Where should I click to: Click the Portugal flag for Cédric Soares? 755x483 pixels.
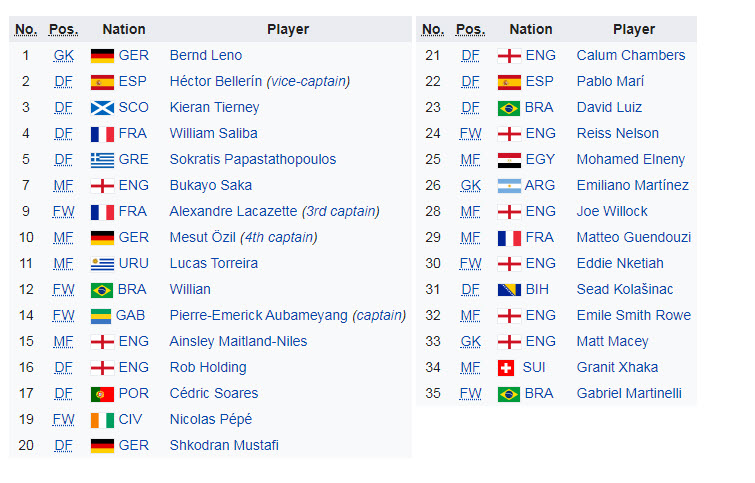point(102,394)
